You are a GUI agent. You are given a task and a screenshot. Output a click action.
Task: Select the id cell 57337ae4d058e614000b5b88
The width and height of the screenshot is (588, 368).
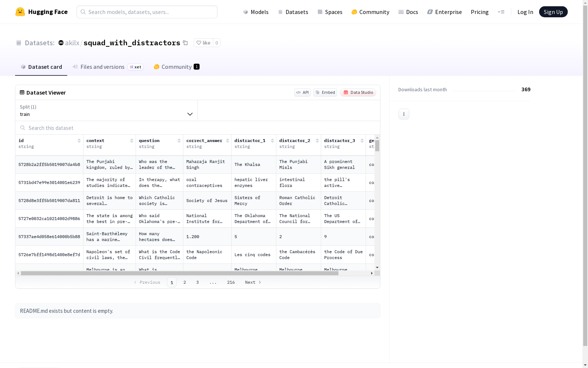tap(49, 237)
